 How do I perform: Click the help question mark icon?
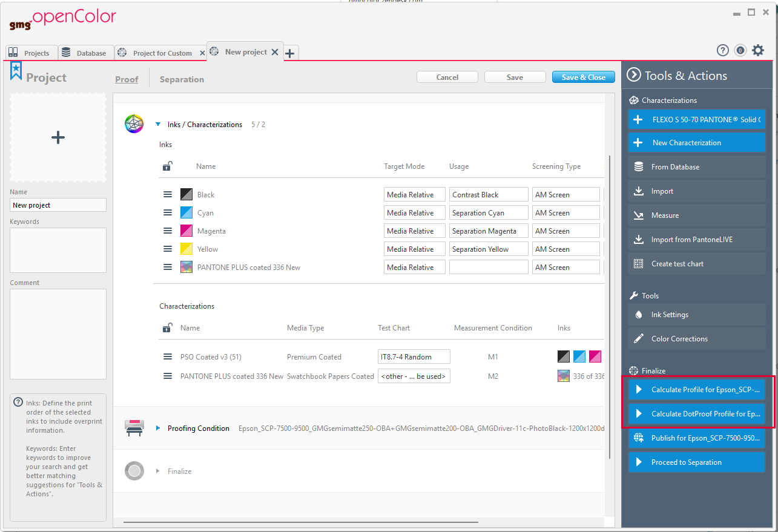pyautogui.click(x=722, y=50)
